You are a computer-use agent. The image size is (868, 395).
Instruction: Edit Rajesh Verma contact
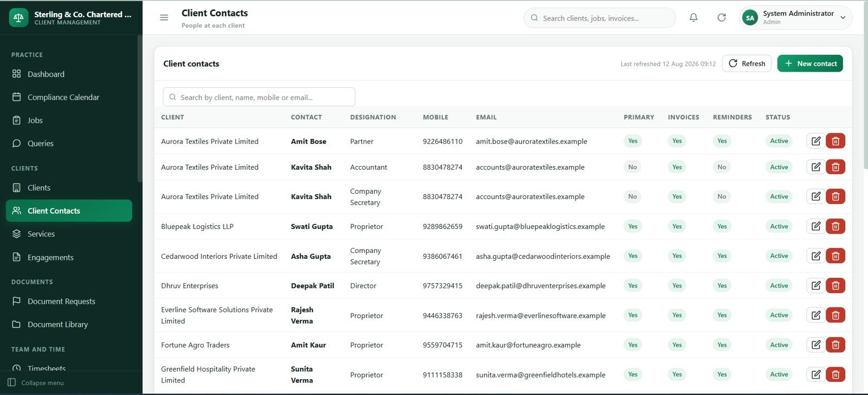pyautogui.click(x=816, y=315)
